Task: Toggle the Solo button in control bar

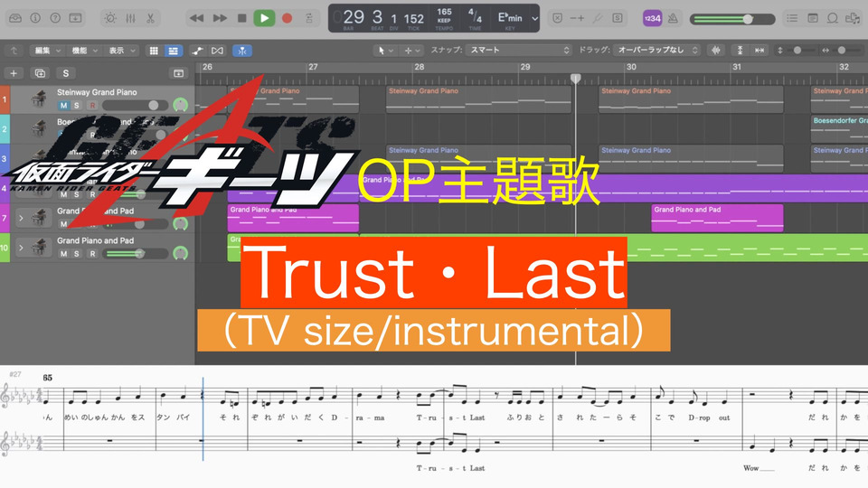Action: point(618,18)
